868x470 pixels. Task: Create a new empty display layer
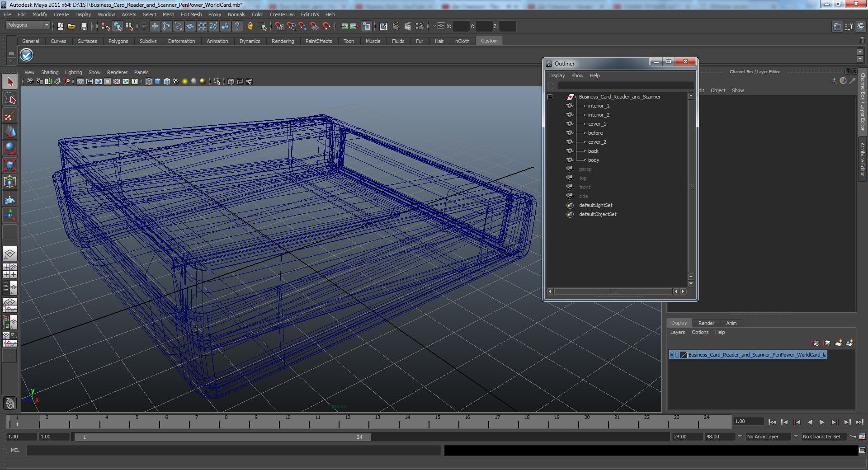(838, 343)
